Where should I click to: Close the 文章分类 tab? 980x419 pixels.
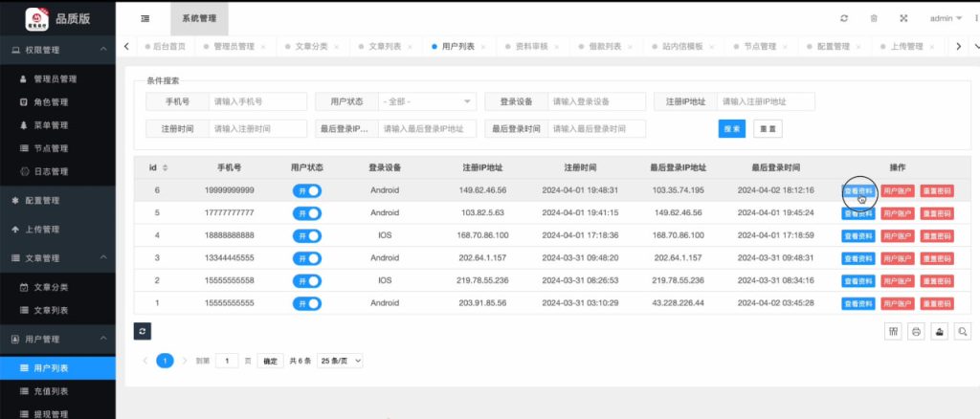point(336,47)
